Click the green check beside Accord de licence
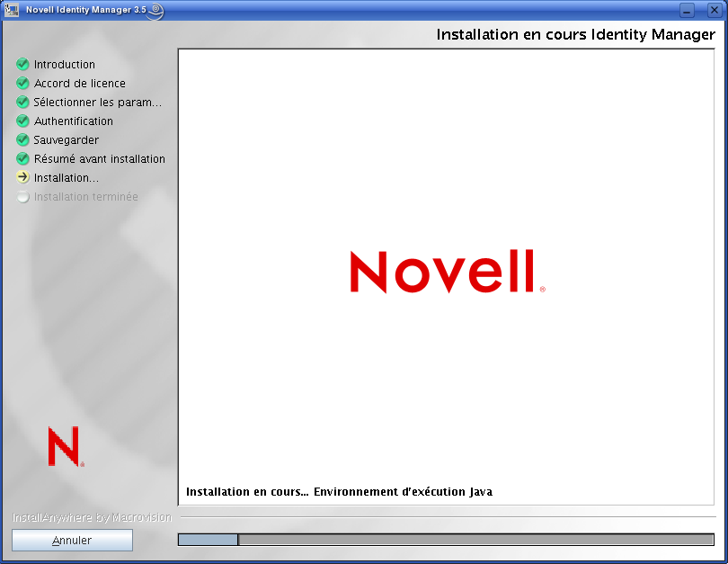 [22, 83]
